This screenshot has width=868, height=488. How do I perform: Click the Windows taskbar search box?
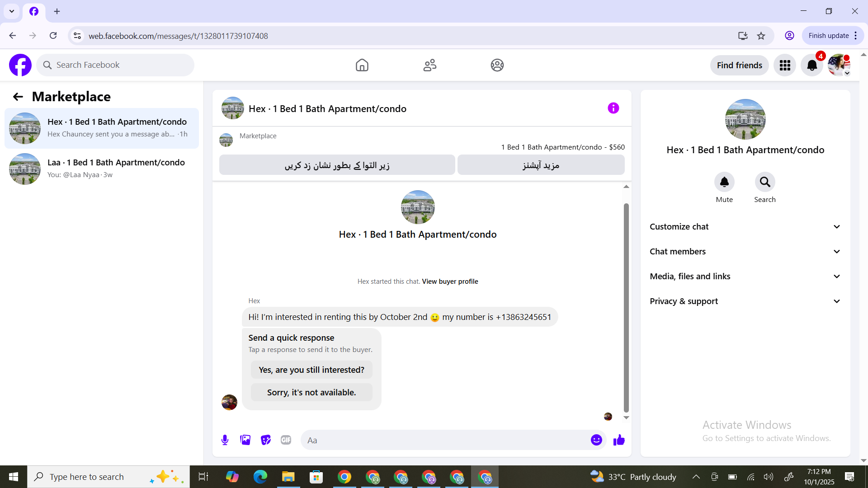pos(108,477)
